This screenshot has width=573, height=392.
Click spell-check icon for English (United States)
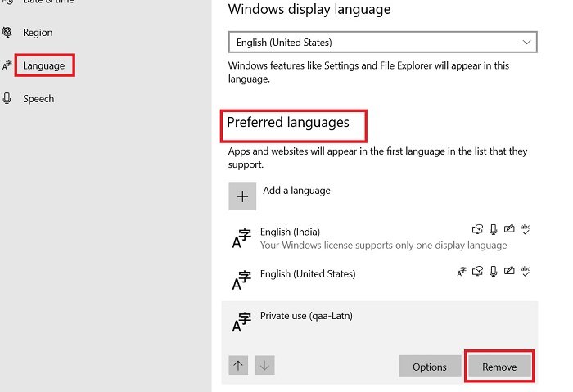click(526, 271)
